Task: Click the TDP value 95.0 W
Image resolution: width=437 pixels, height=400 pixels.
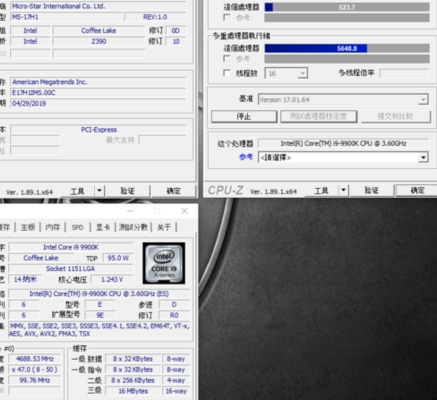Action: coord(118,258)
